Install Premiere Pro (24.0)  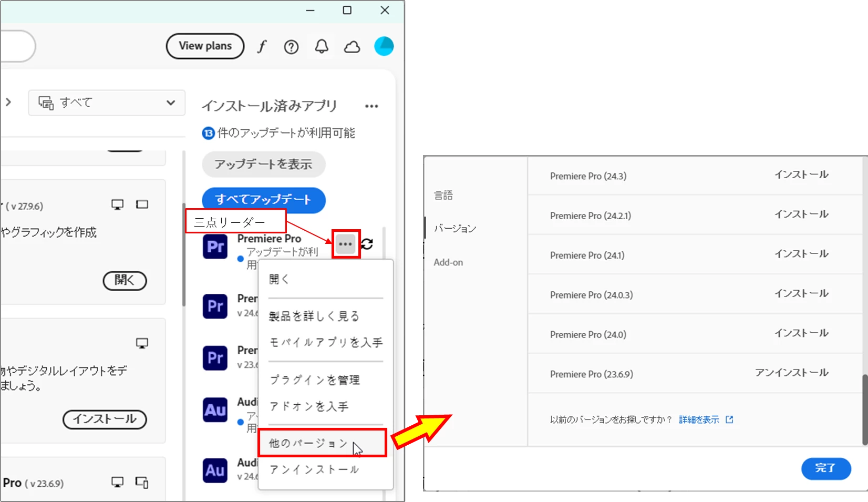coord(801,333)
